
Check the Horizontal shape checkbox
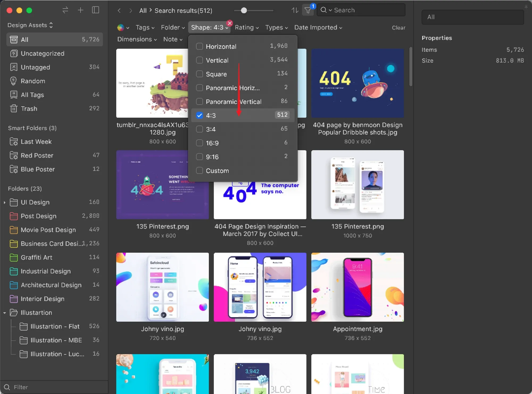pos(199,46)
